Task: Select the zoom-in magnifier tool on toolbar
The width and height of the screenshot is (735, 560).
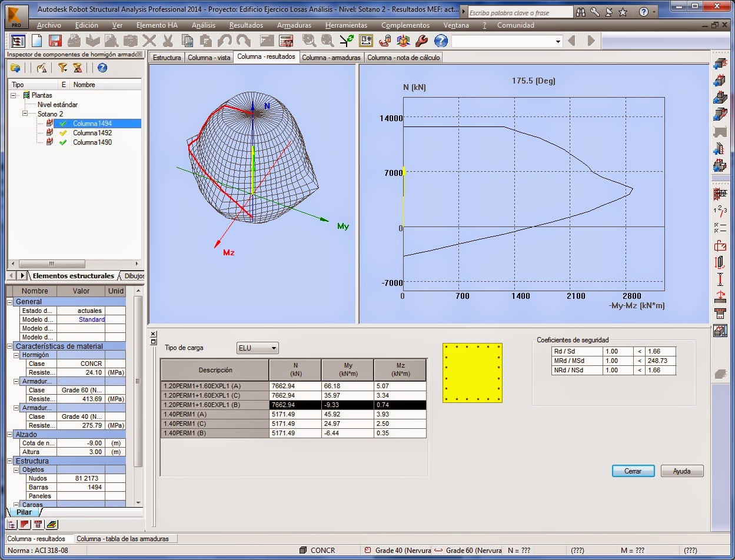Action: (x=307, y=41)
